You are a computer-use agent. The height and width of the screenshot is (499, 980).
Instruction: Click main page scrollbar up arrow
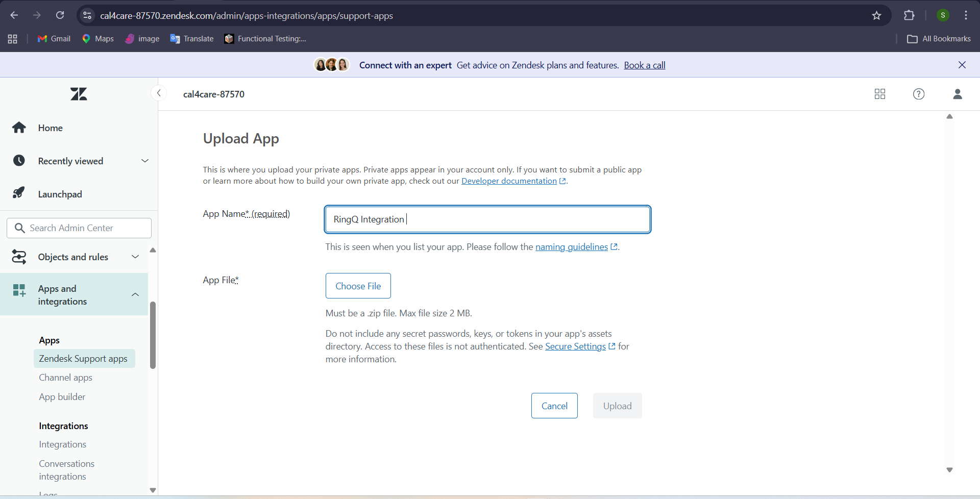tap(949, 117)
